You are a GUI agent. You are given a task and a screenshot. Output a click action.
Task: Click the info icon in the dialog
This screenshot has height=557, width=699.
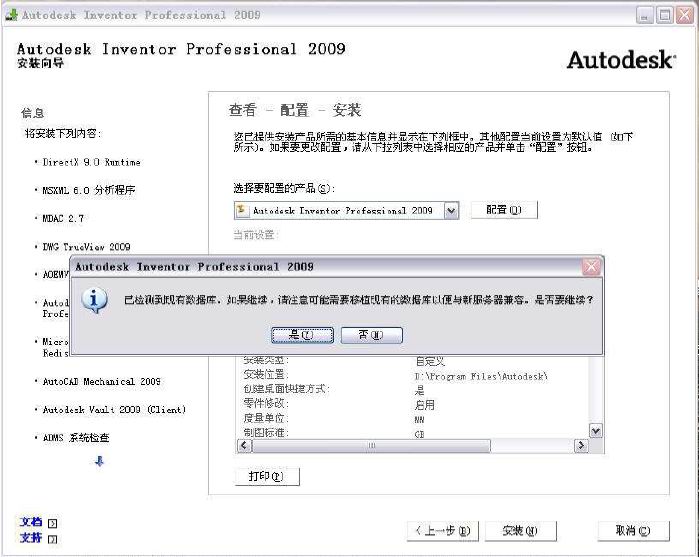[x=95, y=300]
